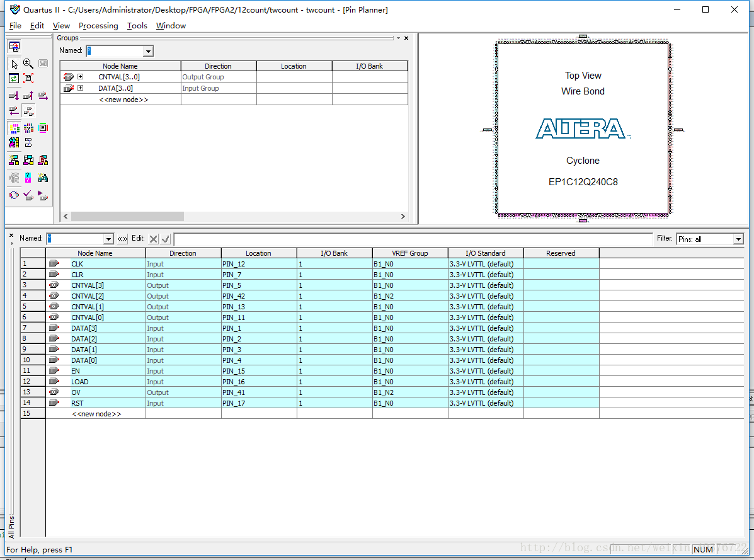
Task: Click the Edit confirm checkmark button
Action: pos(166,239)
